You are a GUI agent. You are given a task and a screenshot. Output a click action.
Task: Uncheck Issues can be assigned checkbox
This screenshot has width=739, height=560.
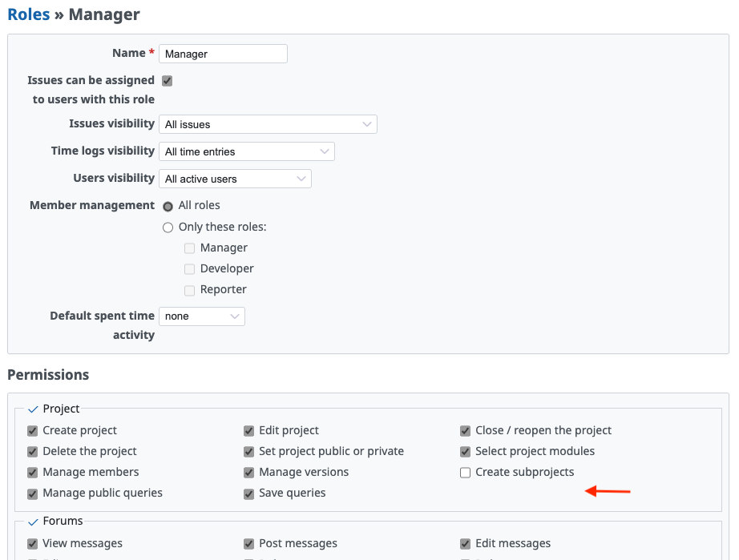click(x=168, y=80)
